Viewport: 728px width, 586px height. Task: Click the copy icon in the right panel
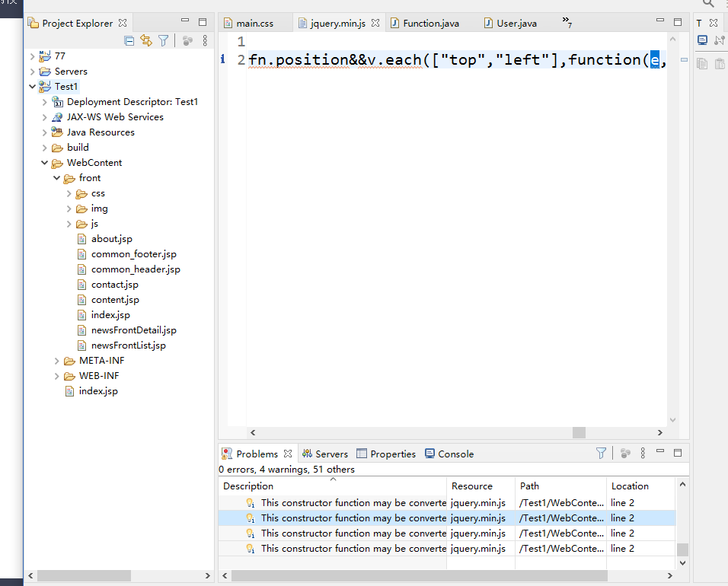pos(702,64)
